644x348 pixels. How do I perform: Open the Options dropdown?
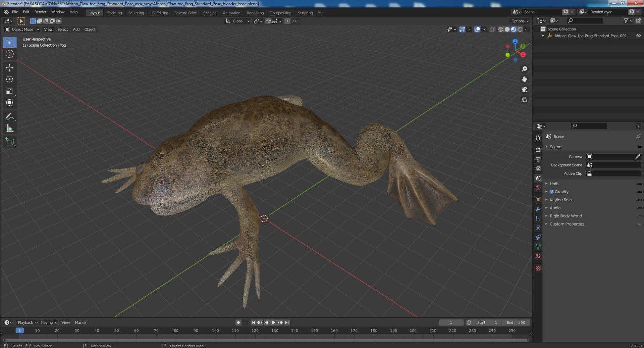click(520, 21)
